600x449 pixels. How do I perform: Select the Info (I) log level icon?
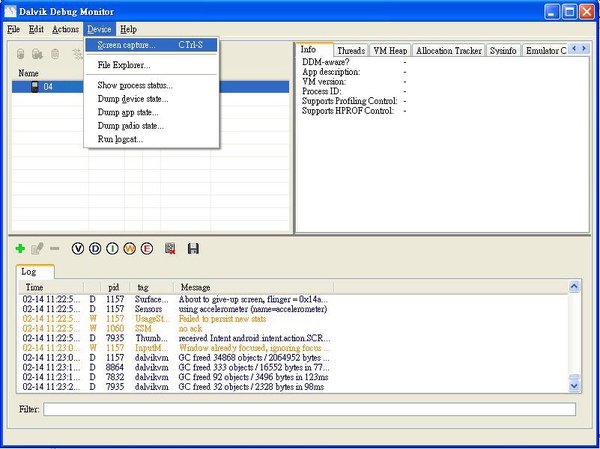[113, 248]
